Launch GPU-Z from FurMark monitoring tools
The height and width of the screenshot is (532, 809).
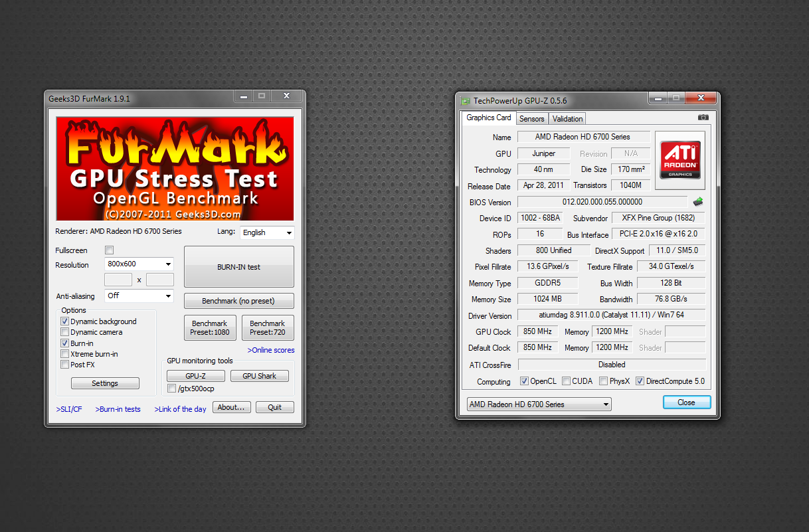[x=195, y=376]
